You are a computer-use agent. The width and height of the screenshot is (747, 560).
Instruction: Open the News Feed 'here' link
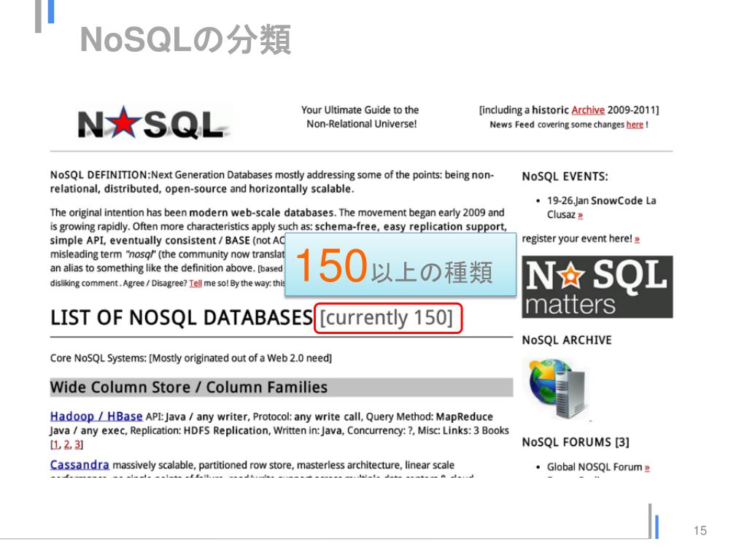(x=635, y=125)
